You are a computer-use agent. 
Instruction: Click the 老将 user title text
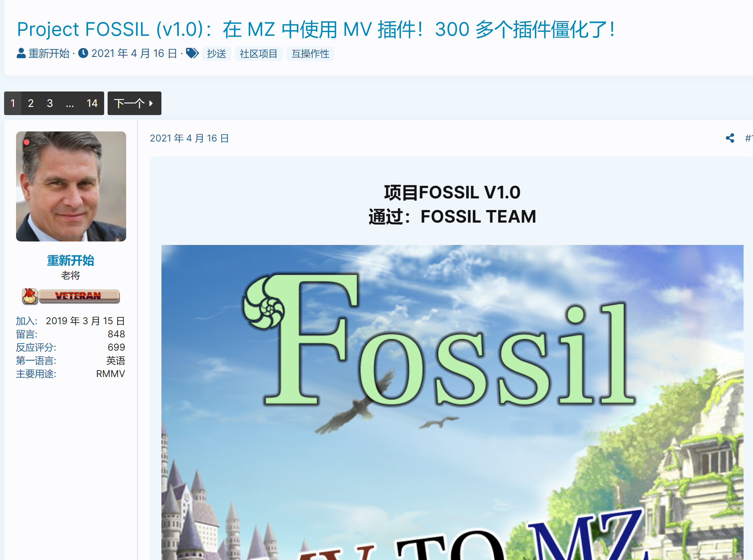[70, 275]
